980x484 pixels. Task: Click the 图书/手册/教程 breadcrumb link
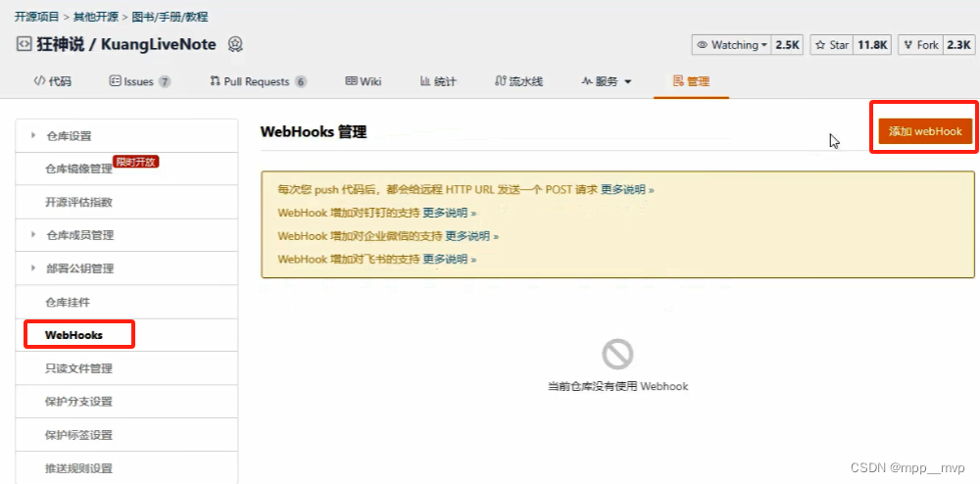tap(170, 17)
